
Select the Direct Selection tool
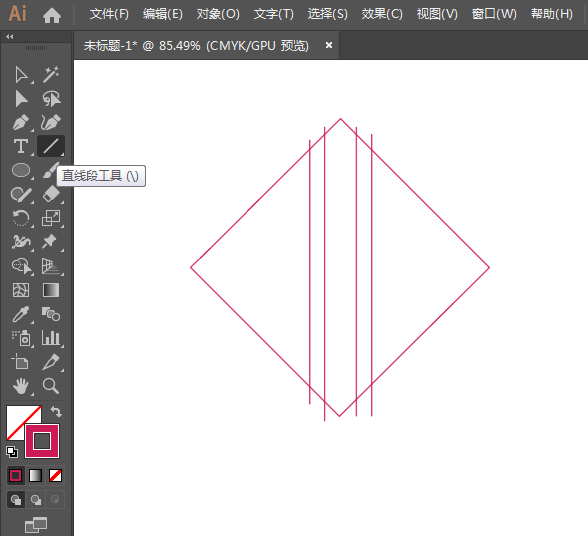(21, 99)
